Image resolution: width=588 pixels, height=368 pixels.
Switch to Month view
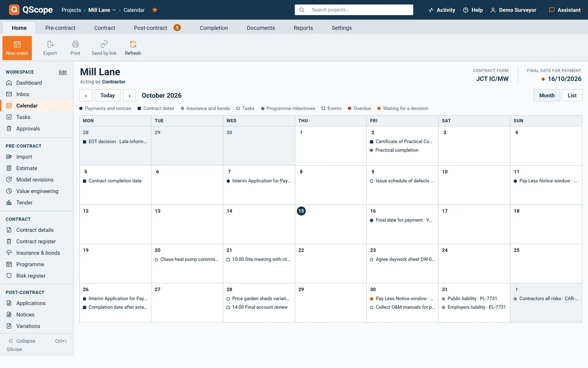tap(547, 95)
